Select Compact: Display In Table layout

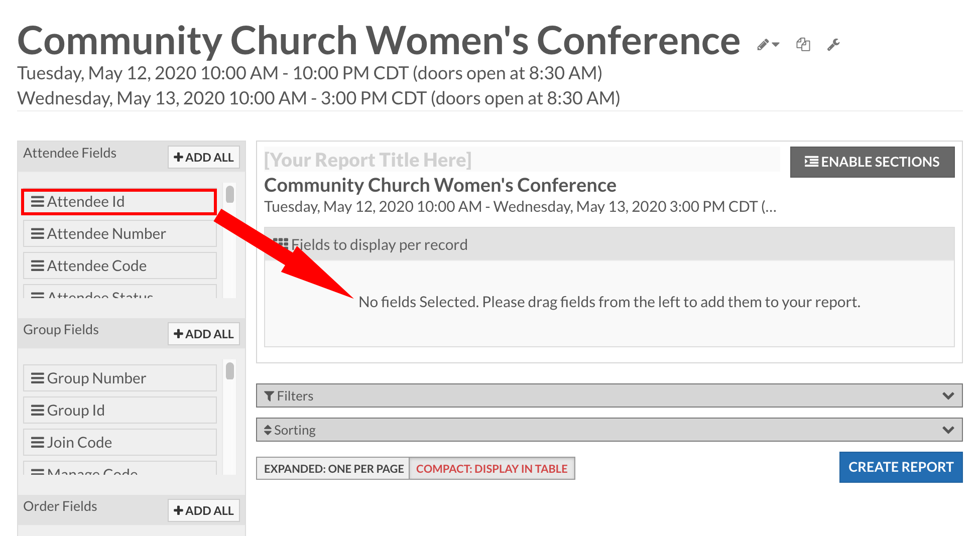tap(492, 469)
